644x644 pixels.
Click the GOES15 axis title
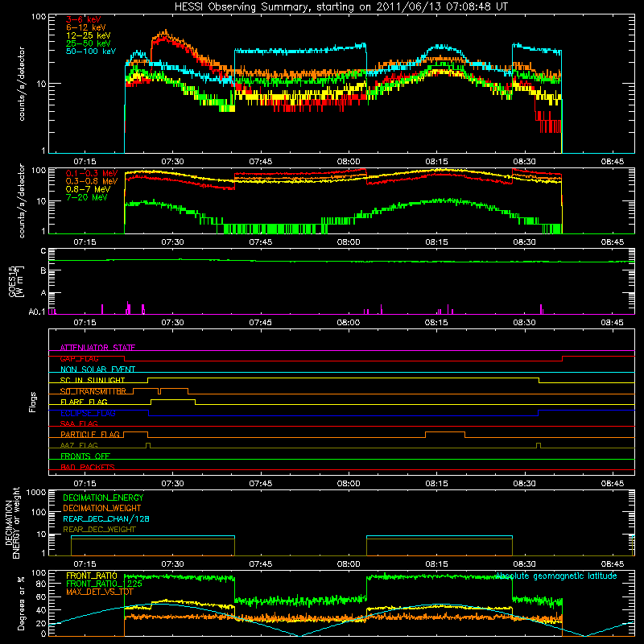16,281
